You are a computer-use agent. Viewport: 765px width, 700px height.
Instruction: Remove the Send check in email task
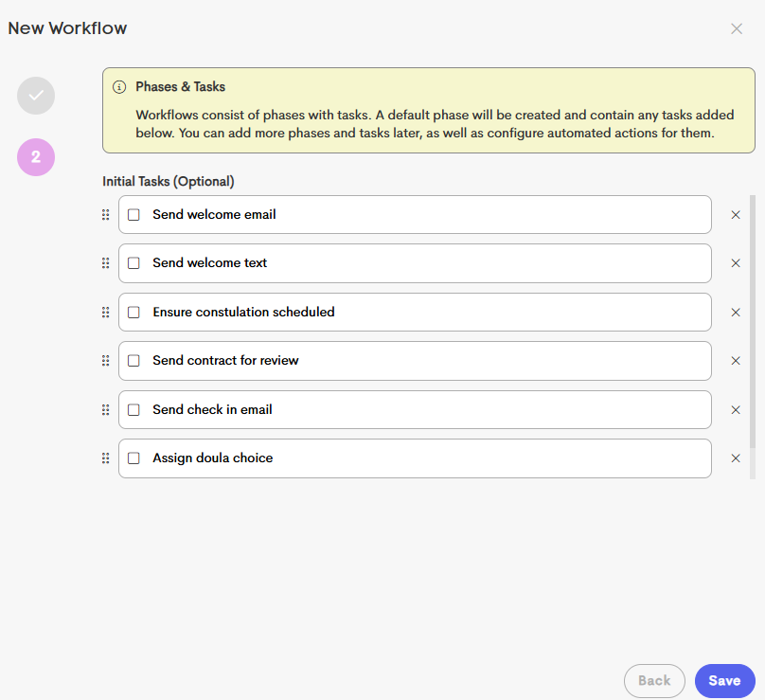pos(736,410)
